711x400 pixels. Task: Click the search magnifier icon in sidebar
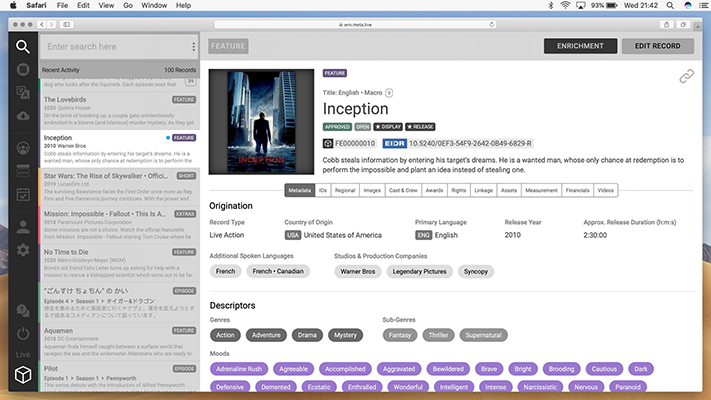coord(22,46)
